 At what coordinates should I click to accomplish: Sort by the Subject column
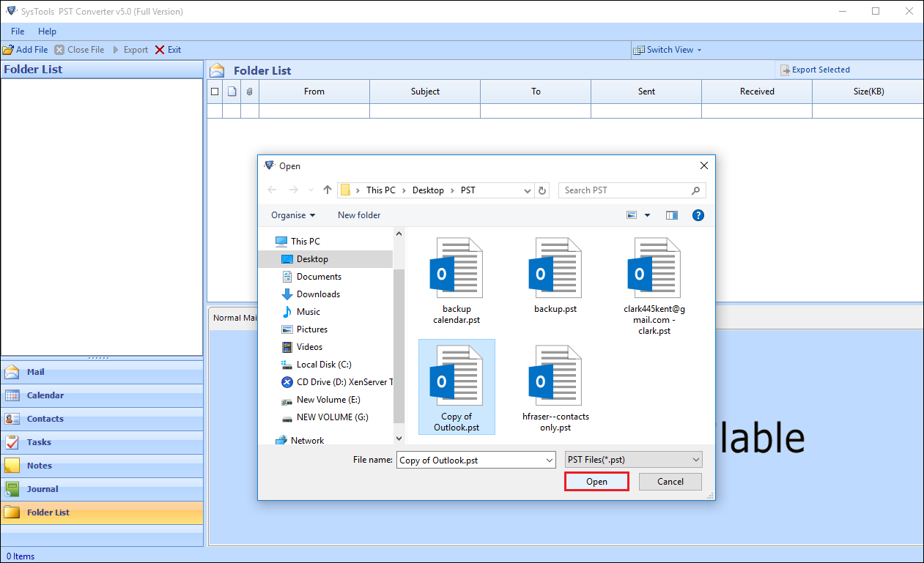[425, 92]
